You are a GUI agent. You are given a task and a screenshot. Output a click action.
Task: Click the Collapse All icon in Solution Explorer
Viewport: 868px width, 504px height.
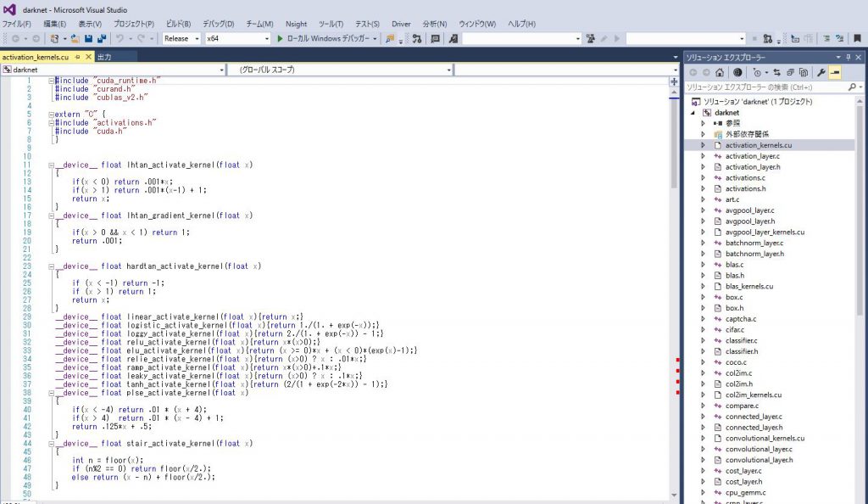pos(789,73)
